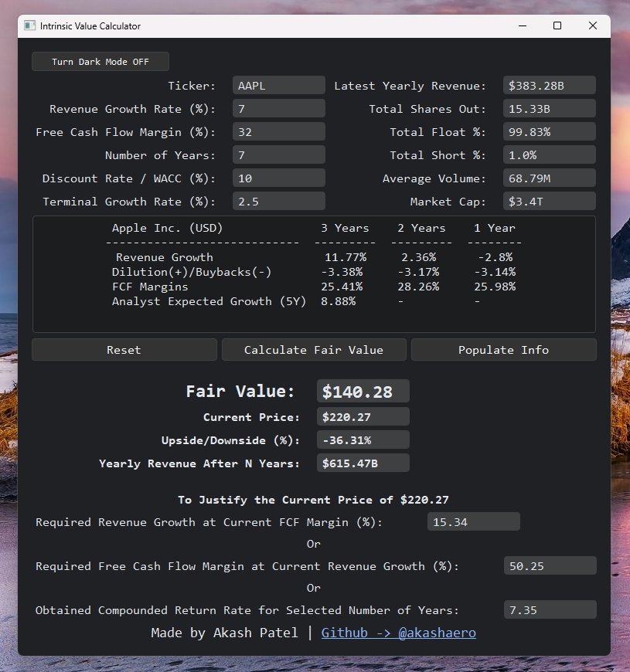
Task: Close the Intrinsic Value Calculator window
Action: (593, 25)
